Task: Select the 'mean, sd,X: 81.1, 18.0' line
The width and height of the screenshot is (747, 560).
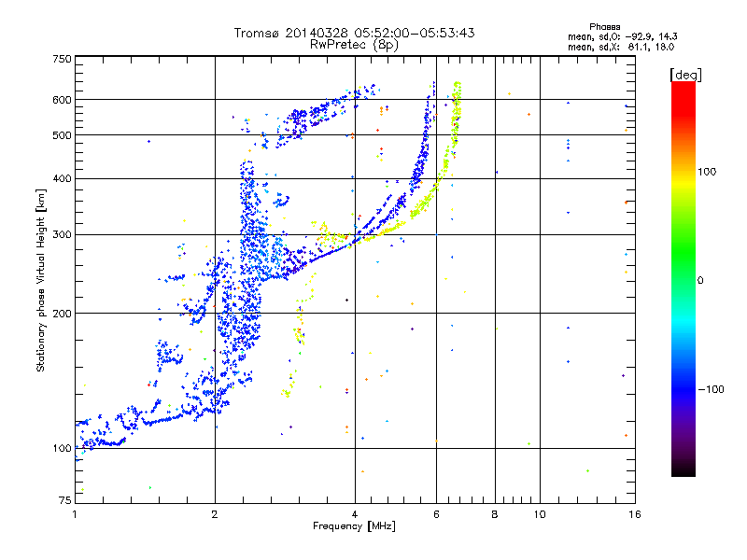Action: (x=621, y=47)
